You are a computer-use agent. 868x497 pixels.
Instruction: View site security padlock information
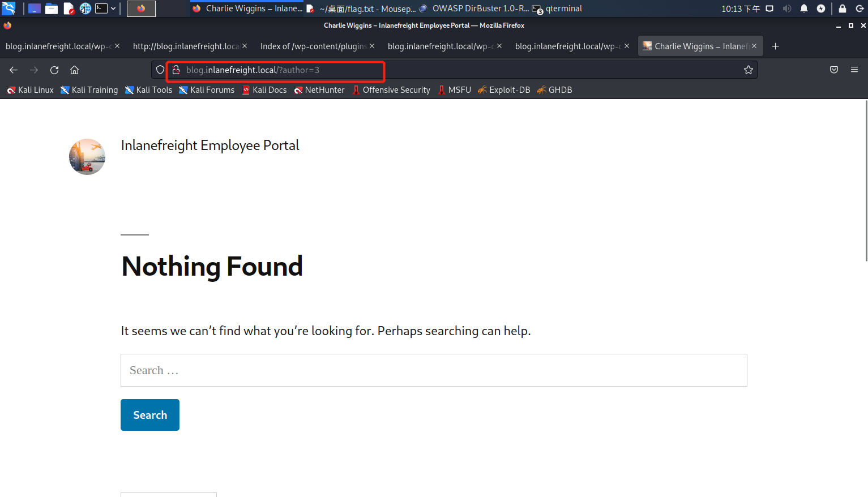pos(176,70)
